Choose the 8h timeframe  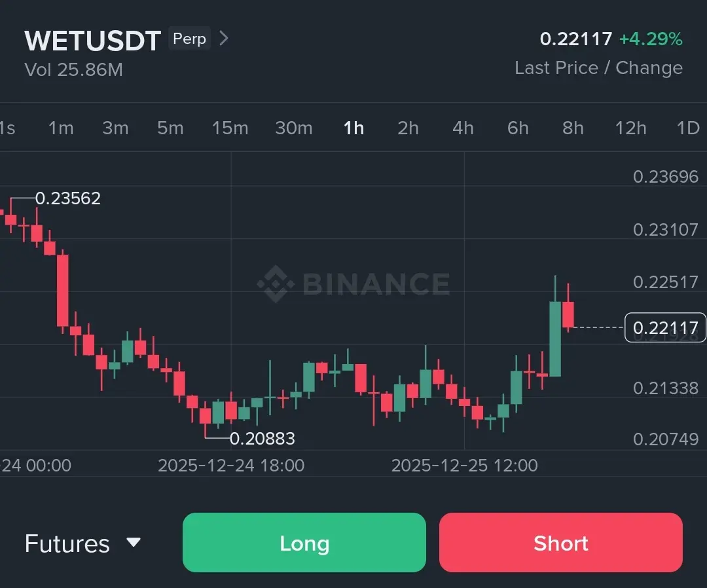click(573, 128)
